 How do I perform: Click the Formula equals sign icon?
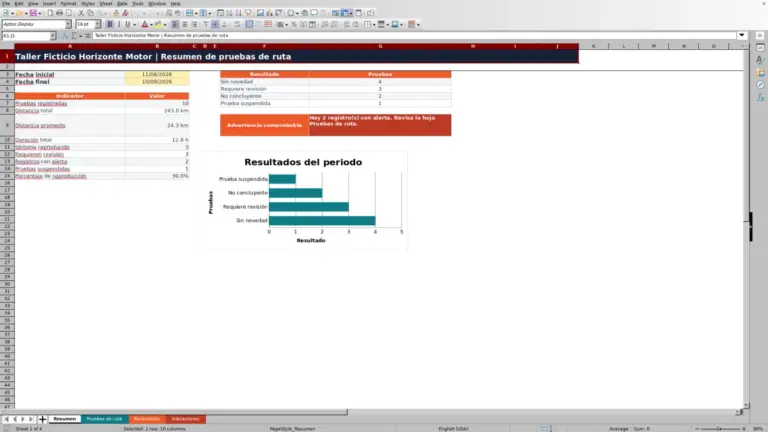pos(88,36)
